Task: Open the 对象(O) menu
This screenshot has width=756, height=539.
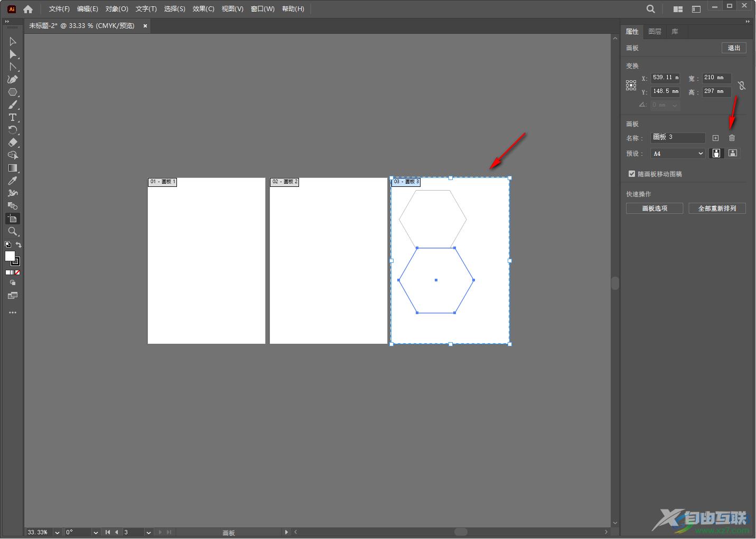Action: click(117, 9)
